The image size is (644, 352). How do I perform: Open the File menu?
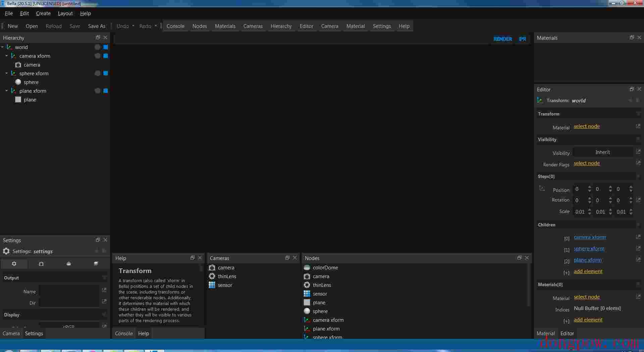9,13
